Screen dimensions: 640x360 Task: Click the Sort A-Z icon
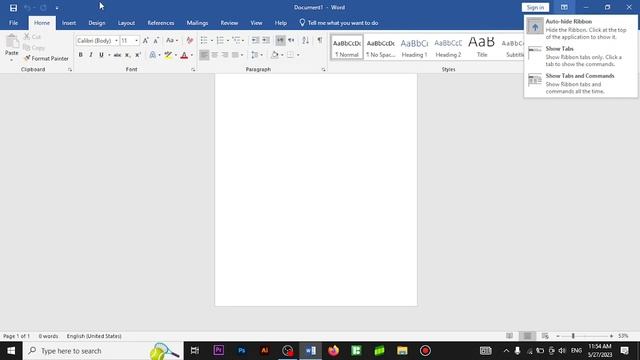(x=305, y=40)
